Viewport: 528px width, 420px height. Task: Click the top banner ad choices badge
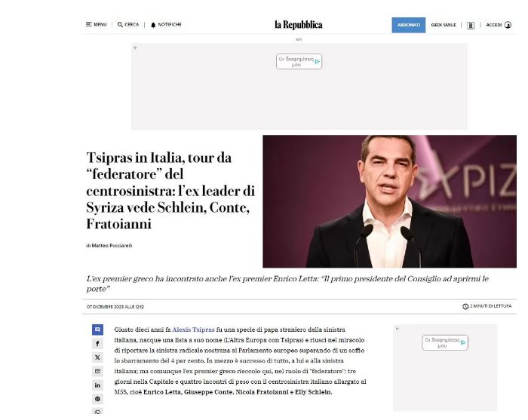click(x=299, y=62)
